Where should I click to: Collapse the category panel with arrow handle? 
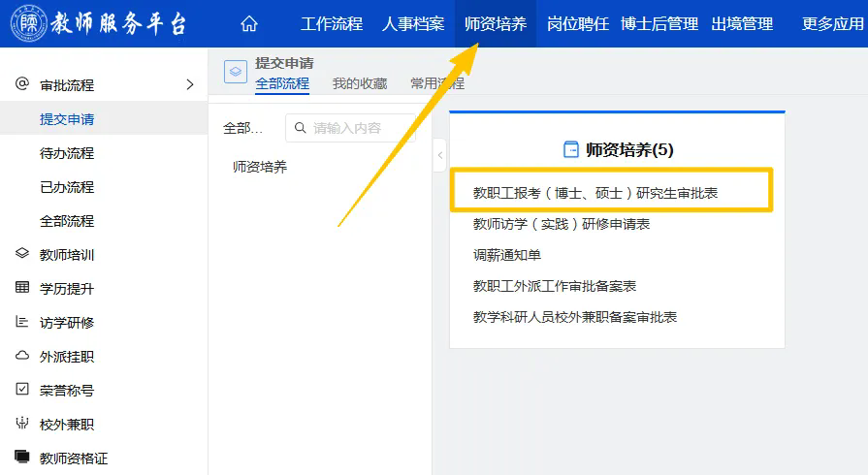click(x=439, y=155)
